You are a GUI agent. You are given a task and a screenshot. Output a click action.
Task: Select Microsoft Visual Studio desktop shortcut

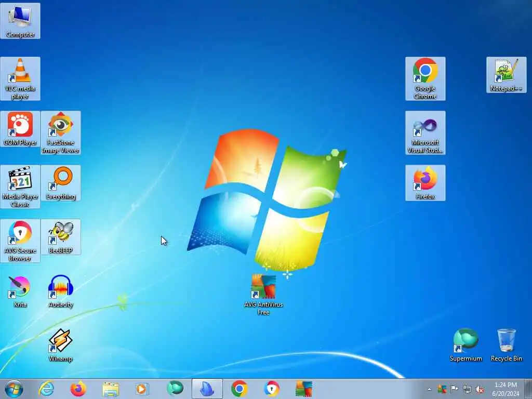(425, 132)
